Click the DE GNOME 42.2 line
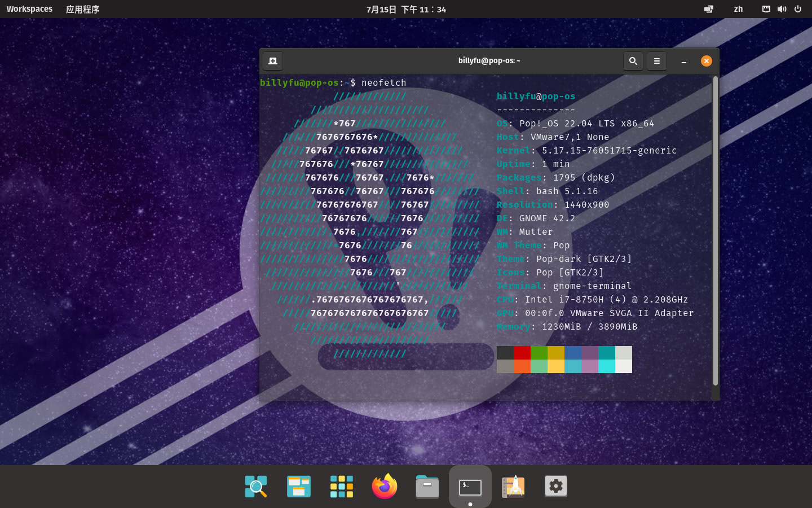The image size is (812, 508). click(x=536, y=218)
